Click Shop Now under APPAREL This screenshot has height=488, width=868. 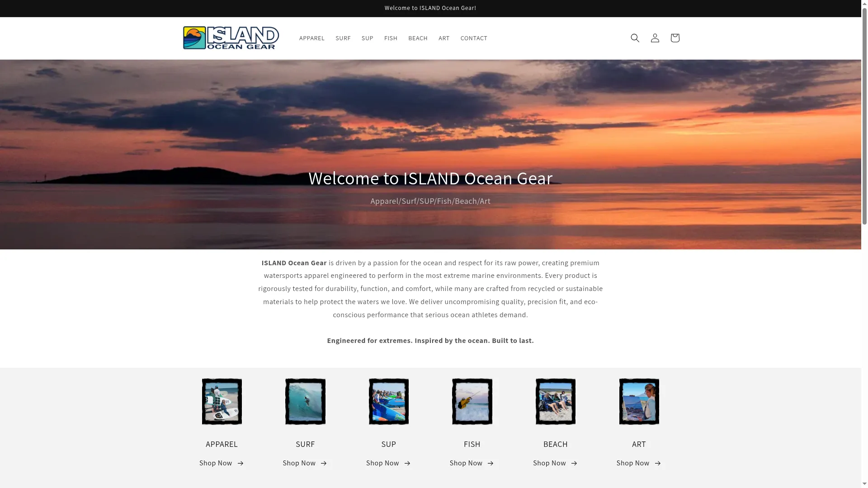[222, 463]
